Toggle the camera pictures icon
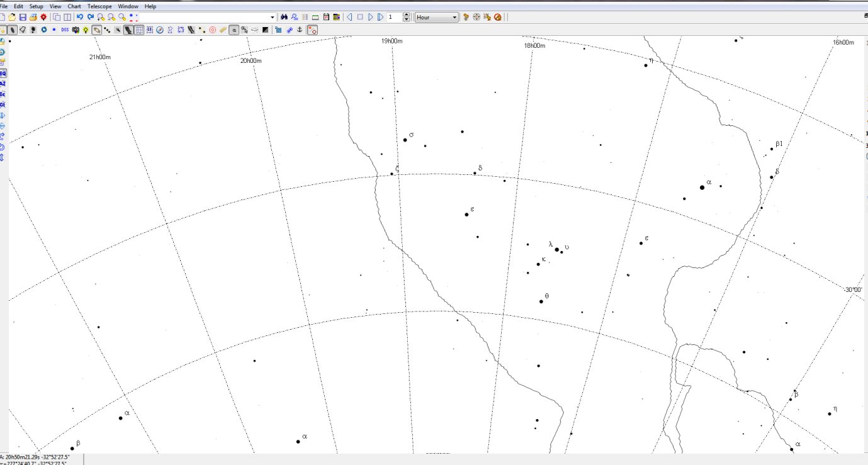 pyautogui.click(x=76, y=30)
